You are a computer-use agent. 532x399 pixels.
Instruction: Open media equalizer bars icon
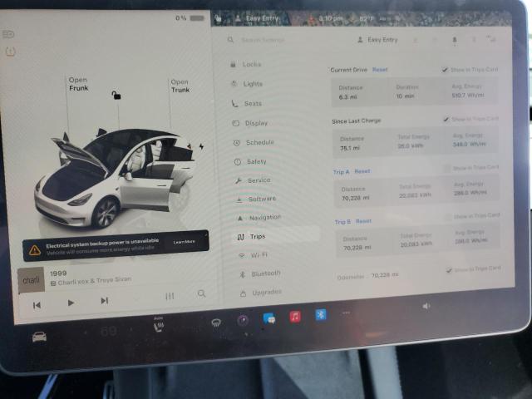point(170,297)
